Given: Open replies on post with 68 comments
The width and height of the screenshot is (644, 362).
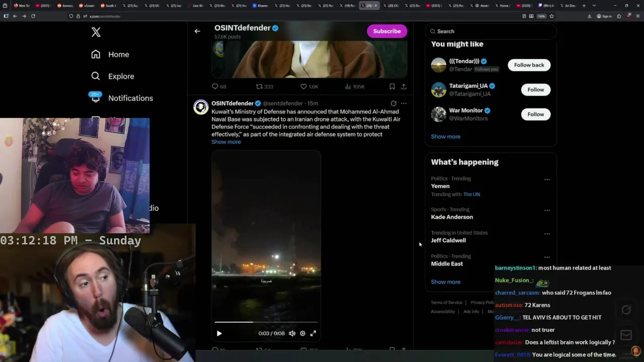Looking at the screenshot, I should (219, 86).
